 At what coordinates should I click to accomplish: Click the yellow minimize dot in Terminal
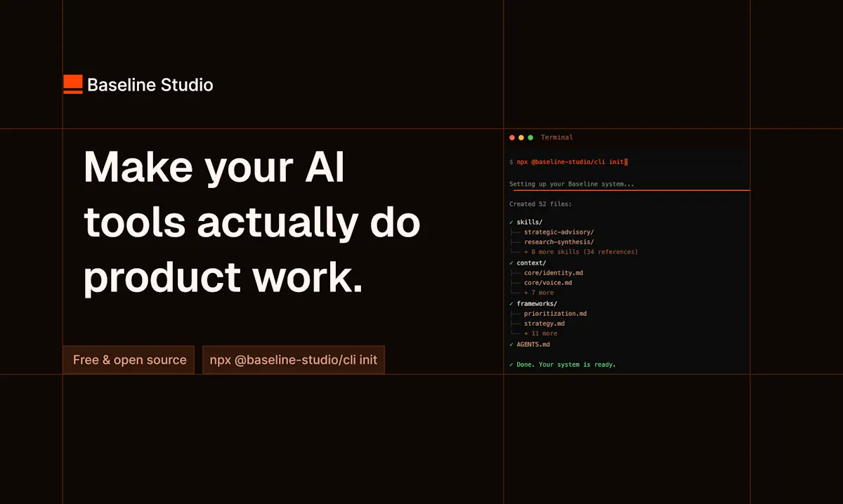click(x=521, y=138)
